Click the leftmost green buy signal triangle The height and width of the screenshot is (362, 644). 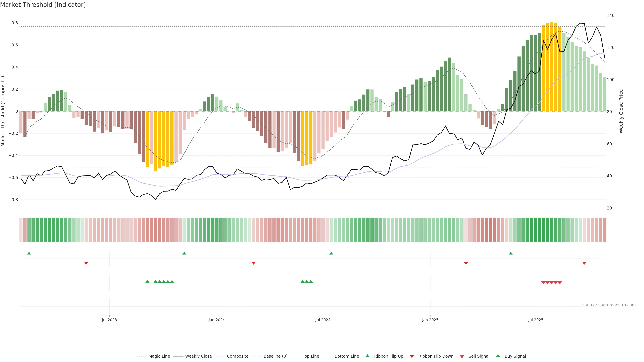(148, 282)
